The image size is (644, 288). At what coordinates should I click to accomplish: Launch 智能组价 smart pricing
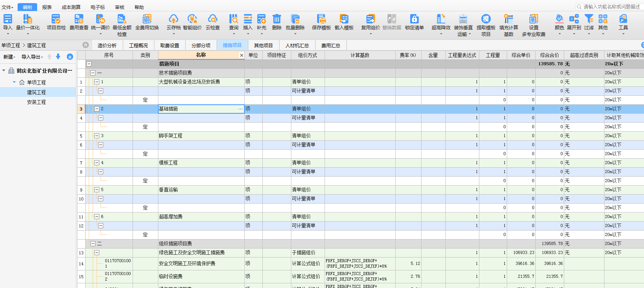click(x=192, y=22)
